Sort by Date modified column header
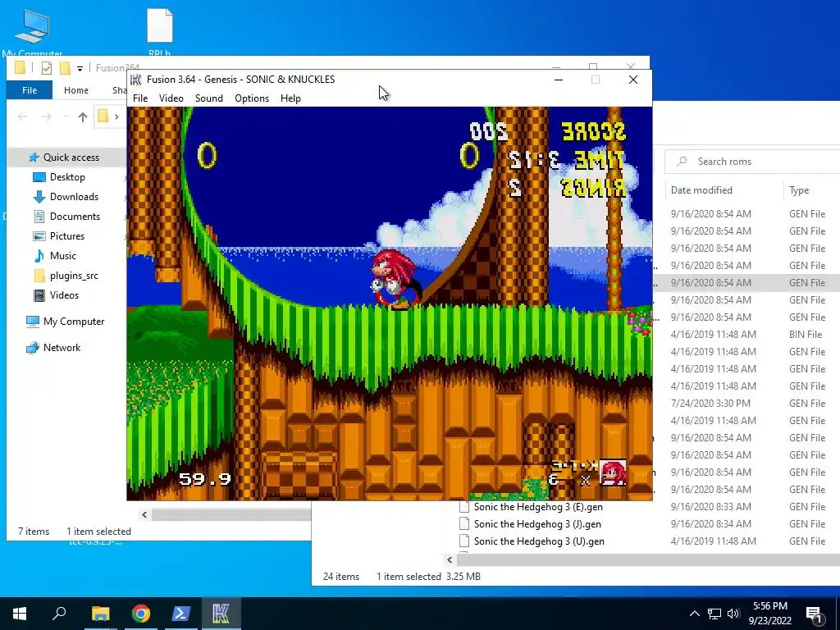This screenshot has width=840, height=630. point(701,190)
